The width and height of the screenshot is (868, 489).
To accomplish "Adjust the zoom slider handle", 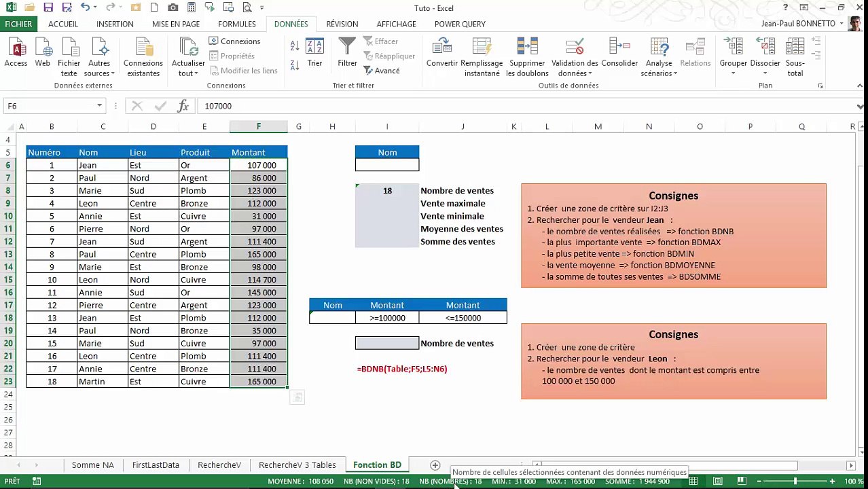I will [x=795, y=482].
